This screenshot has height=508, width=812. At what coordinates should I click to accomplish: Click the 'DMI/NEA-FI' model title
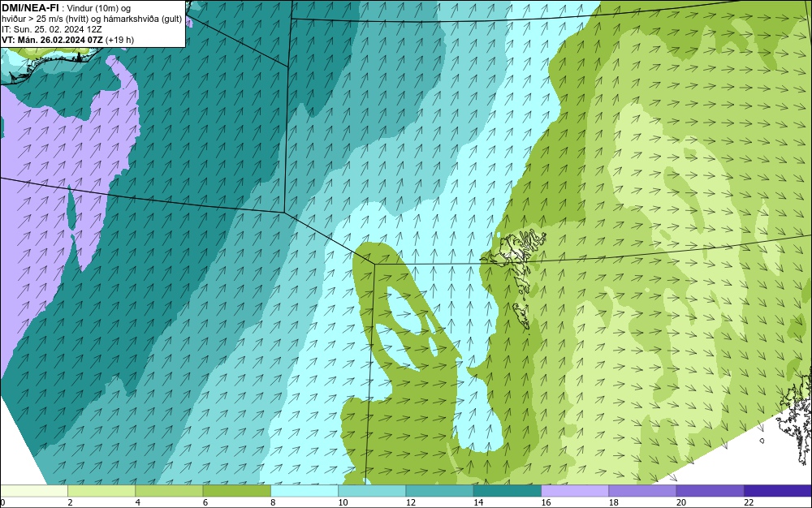pos(30,8)
